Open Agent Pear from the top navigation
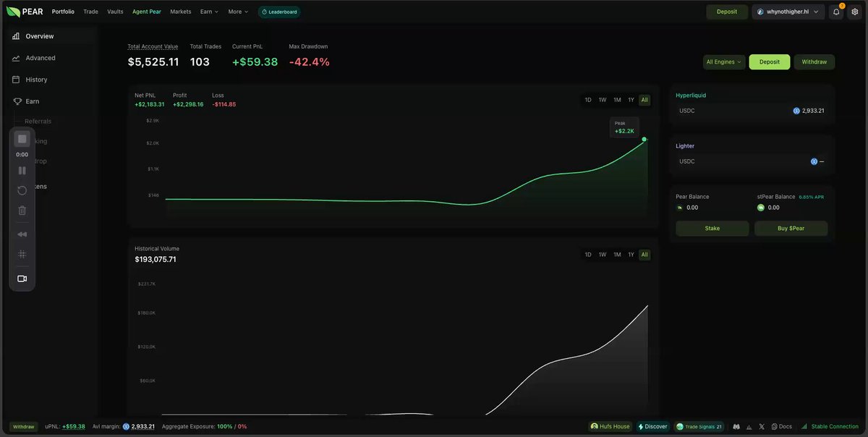 (147, 12)
